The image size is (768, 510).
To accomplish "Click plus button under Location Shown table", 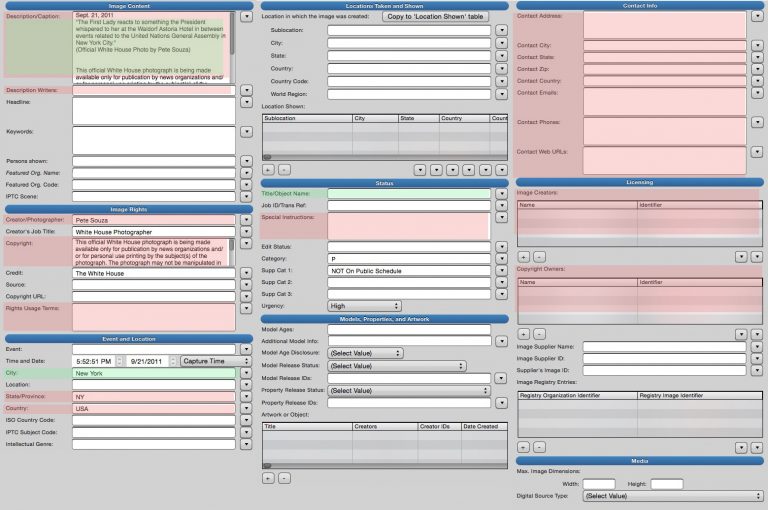I will point(268,170).
